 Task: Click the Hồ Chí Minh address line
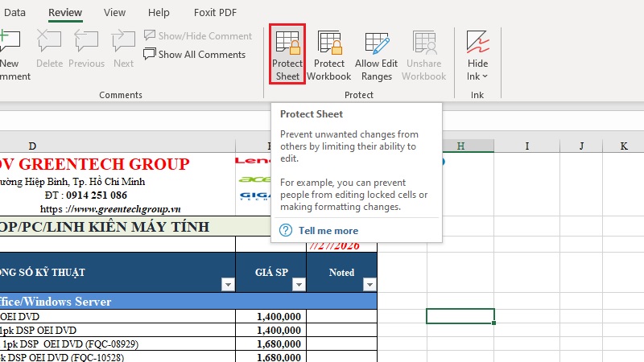(x=72, y=182)
